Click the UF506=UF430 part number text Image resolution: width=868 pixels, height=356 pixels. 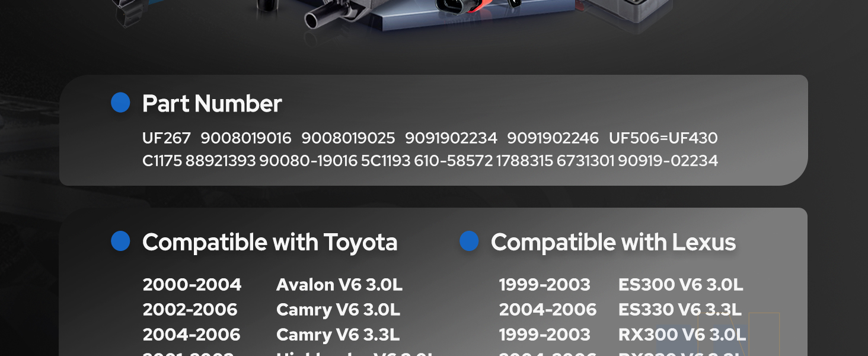(x=663, y=138)
